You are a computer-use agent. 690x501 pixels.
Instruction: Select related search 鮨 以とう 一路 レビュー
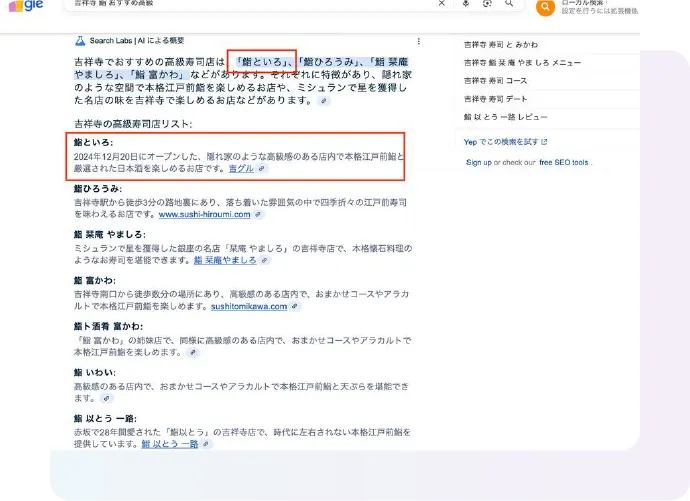[x=506, y=117]
